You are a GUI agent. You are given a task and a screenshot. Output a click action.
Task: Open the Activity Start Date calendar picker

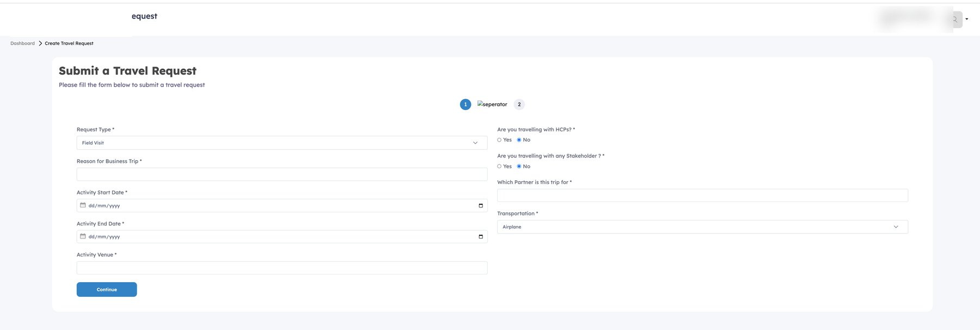click(x=481, y=205)
